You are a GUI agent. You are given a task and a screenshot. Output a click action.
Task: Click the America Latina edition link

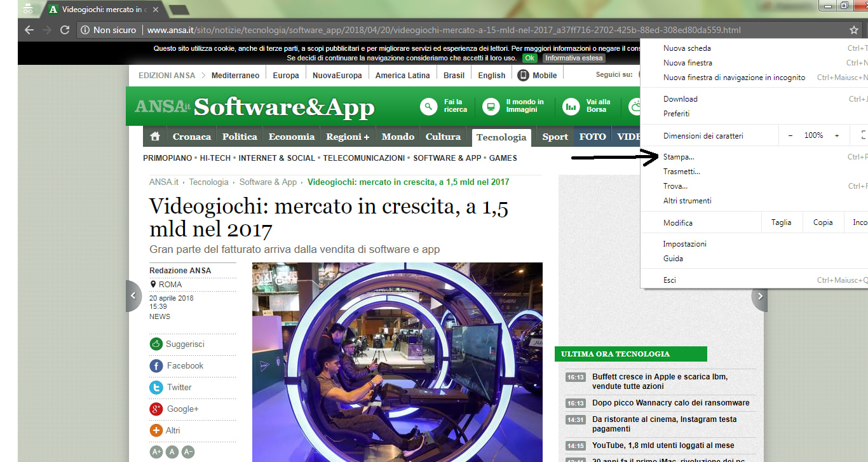tap(402, 75)
